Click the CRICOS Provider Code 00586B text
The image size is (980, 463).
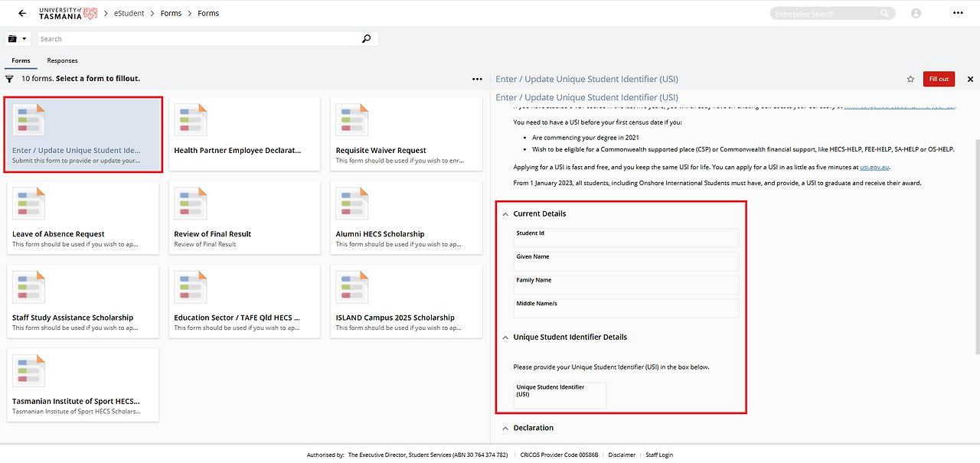(559, 455)
